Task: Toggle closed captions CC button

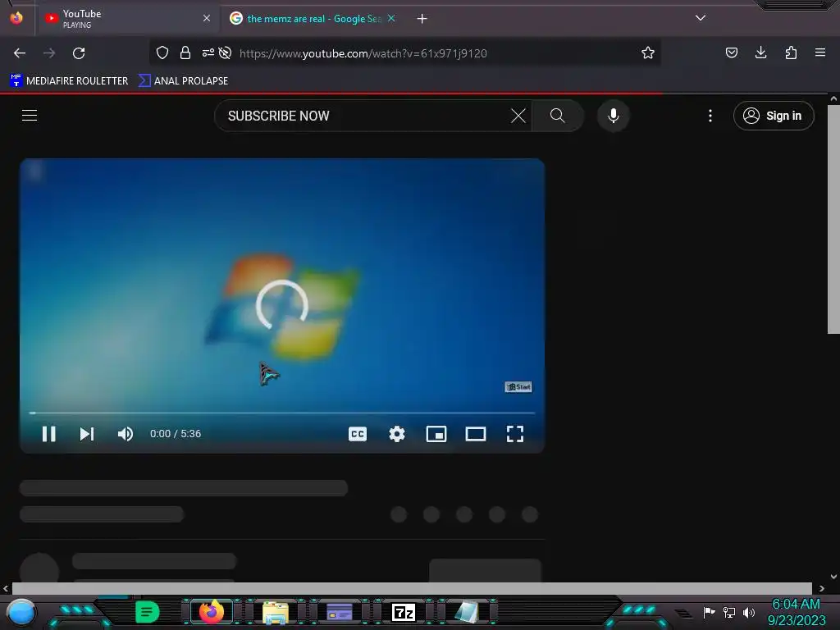Action: (x=358, y=434)
